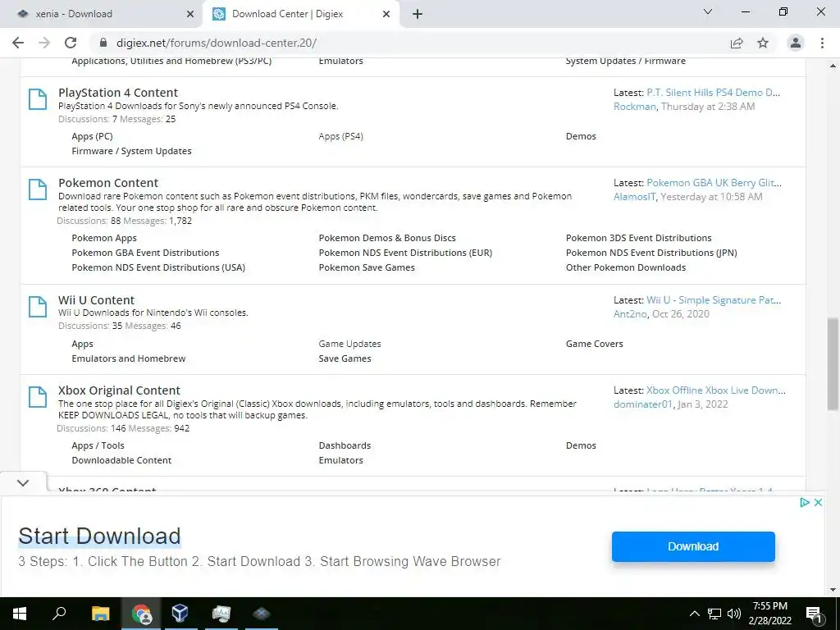
Task: Open latest post Wii U Simple Signature Patcher
Action: pyautogui.click(x=714, y=300)
